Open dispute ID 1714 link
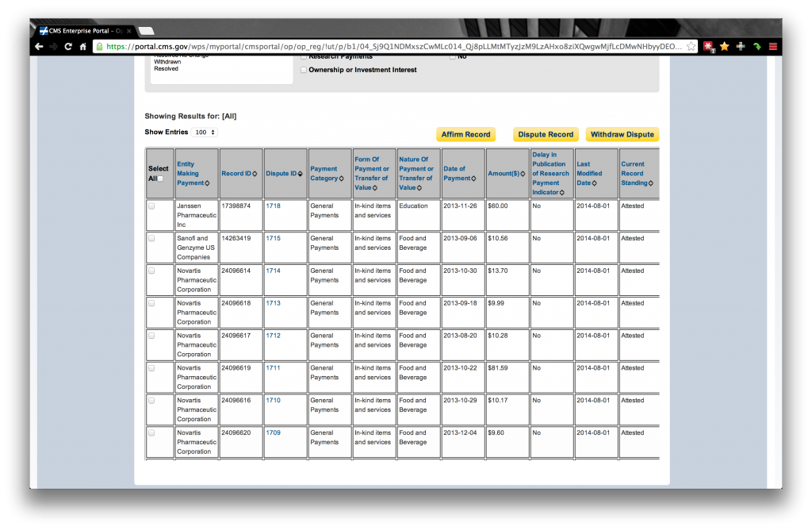Image resolution: width=812 pixels, height=530 pixels. pos(273,271)
